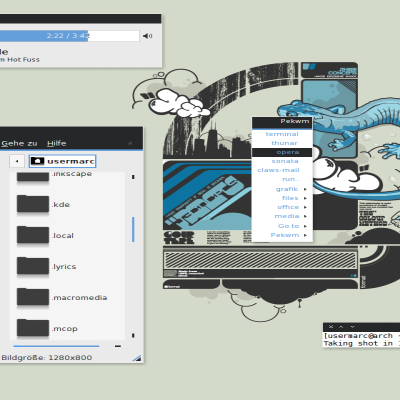The width and height of the screenshot is (400, 400).
Task: Launch sonata from Pekwm menu
Action: pyautogui.click(x=282, y=161)
